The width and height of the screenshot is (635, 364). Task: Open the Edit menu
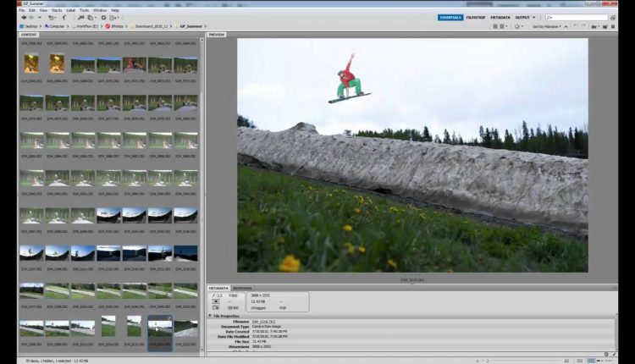tap(32, 10)
